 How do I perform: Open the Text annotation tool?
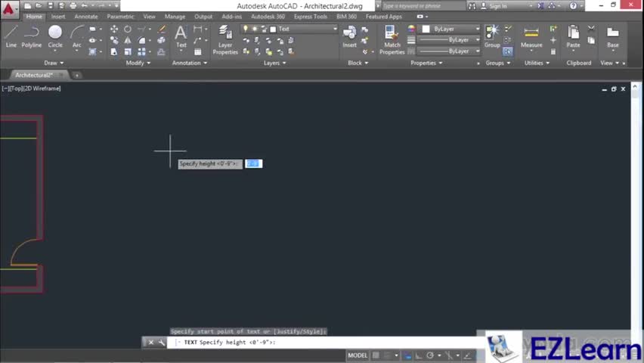pos(181,36)
